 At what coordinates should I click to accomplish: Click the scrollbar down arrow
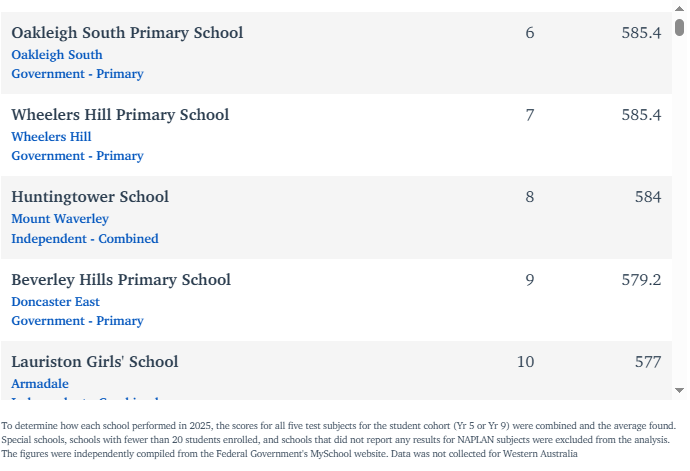(x=680, y=390)
